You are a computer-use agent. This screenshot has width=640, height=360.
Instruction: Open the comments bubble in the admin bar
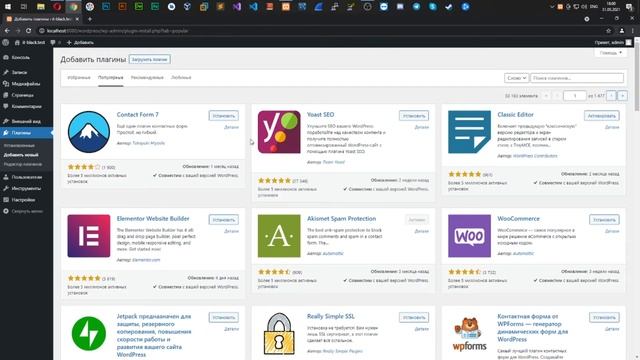point(55,42)
